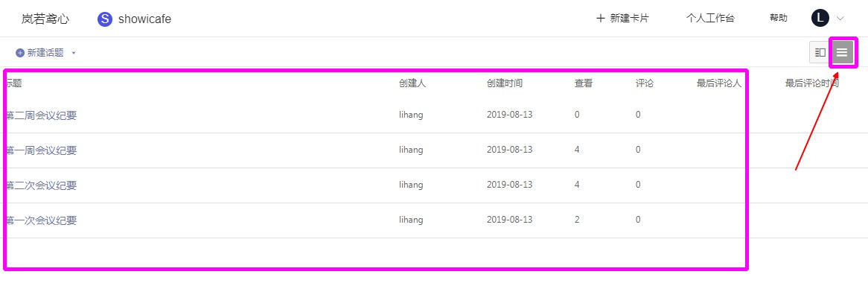Viewport: 868px width, 286px height.
Task: Click the 最后评论时间 column header
Action: (811, 83)
